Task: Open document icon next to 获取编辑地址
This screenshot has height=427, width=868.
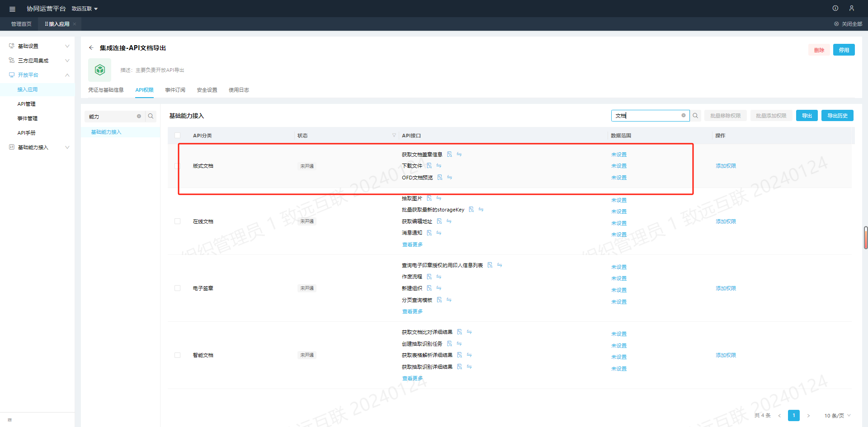Action: (x=439, y=221)
